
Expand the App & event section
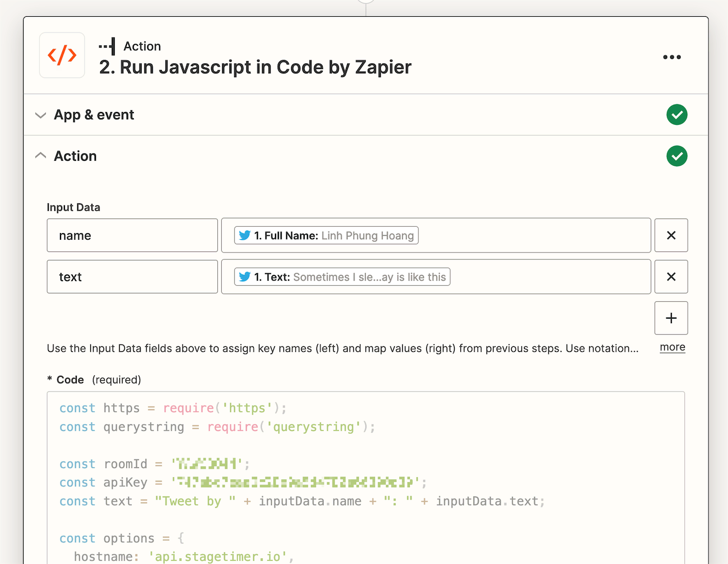tap(40, 114)
